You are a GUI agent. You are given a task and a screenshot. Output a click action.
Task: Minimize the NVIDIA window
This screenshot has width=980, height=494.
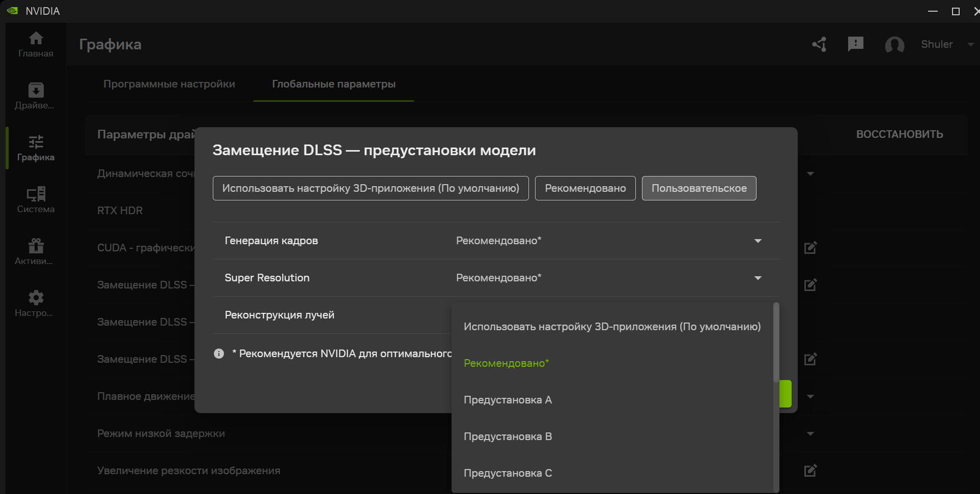(933, 11)
